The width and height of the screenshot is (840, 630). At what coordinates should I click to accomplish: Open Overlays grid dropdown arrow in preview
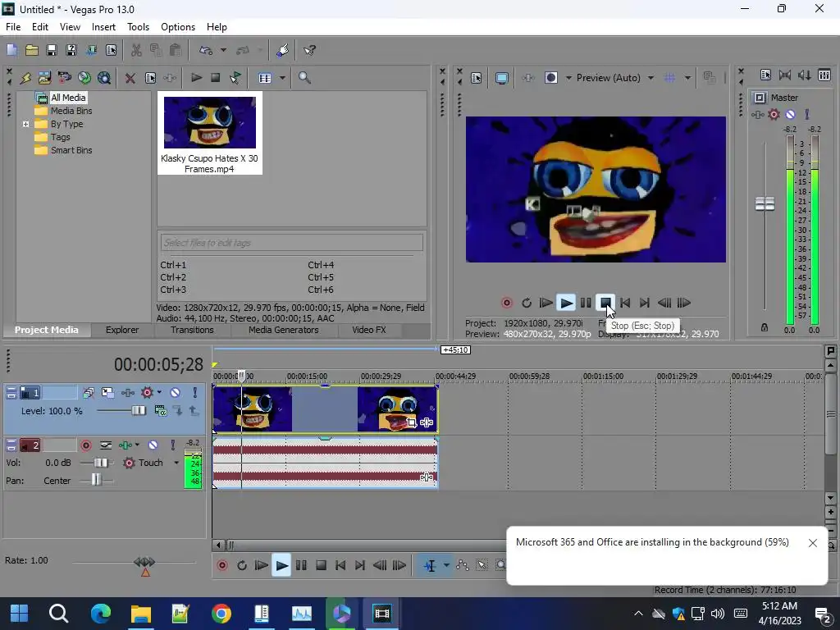click(688, 78)
